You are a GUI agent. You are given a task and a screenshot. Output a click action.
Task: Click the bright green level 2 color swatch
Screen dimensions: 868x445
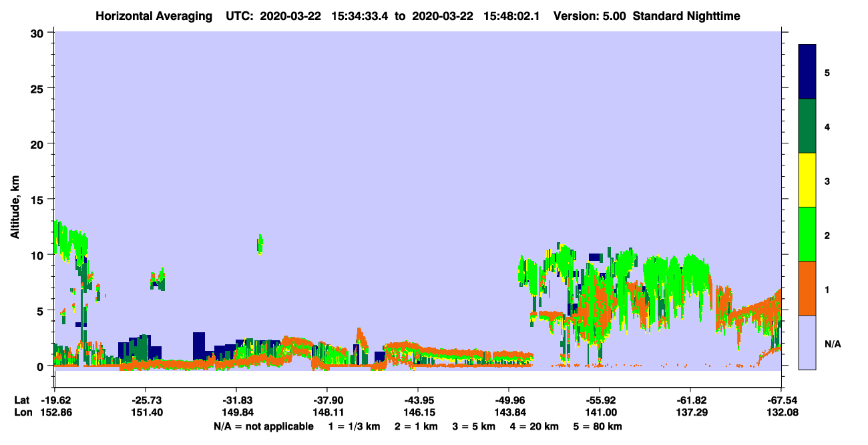coord(807,234)
